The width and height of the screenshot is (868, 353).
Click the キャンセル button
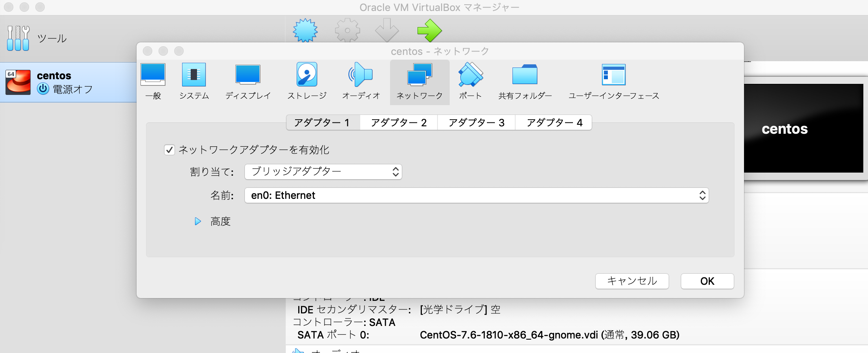[632, 281]
